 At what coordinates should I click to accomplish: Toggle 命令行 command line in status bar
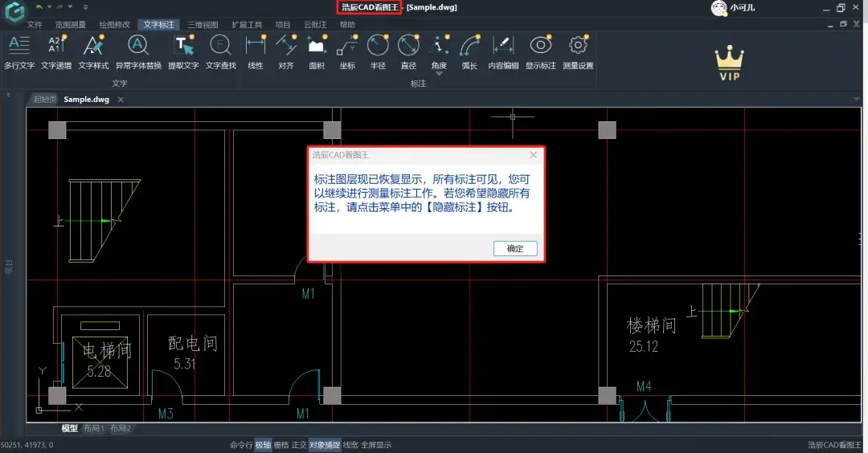[x=241, y=445]
